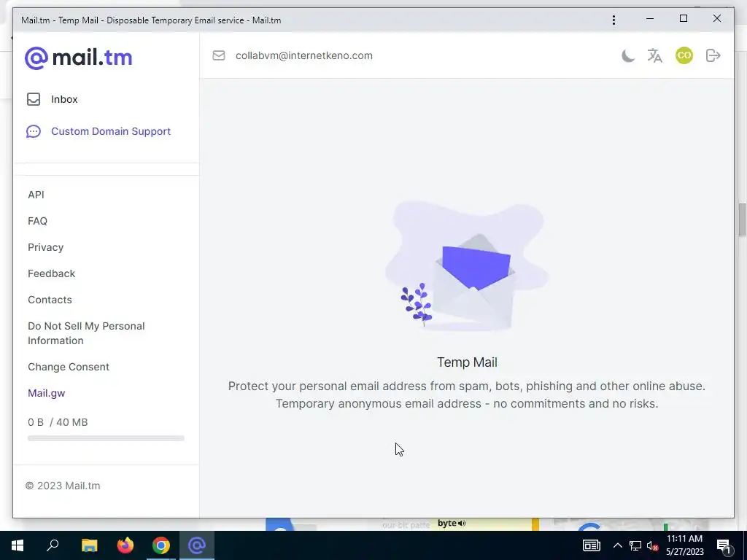
Task: Click the logout icon
Action: [x=713, y=55]
